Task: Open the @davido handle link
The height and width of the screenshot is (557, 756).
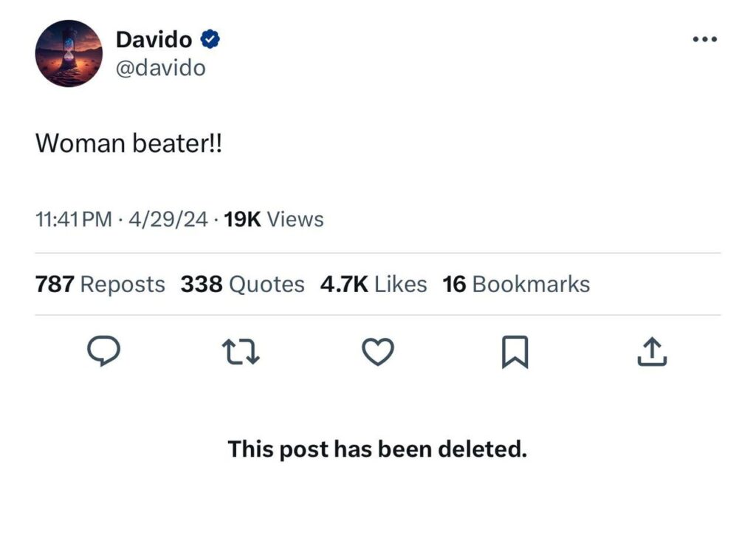Action: pyautogui.click(x=160, y=68)
